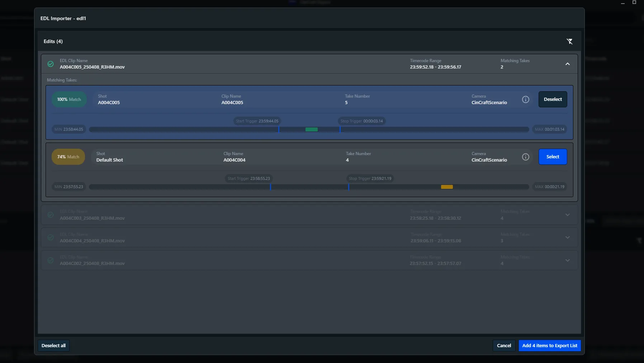Click CinCraftScenario camera in A004C005 take

pos(489,103)
